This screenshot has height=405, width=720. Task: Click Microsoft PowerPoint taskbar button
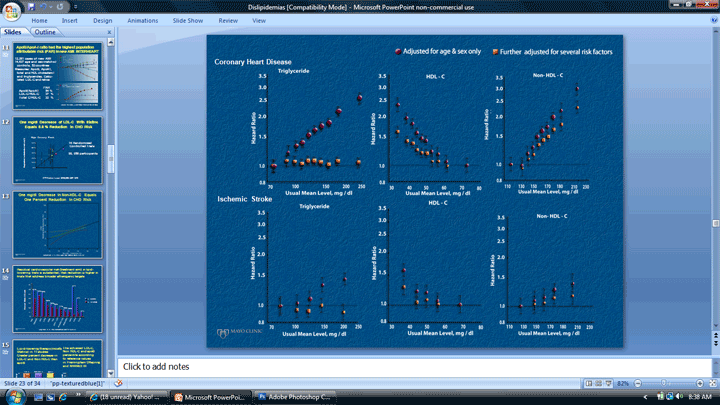point(210,397)
